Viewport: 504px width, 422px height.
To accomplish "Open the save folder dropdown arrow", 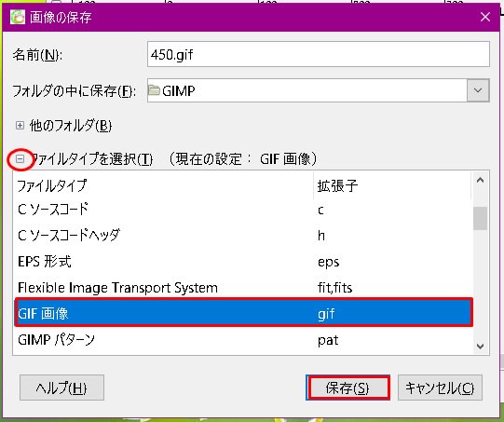I will 478,90.
